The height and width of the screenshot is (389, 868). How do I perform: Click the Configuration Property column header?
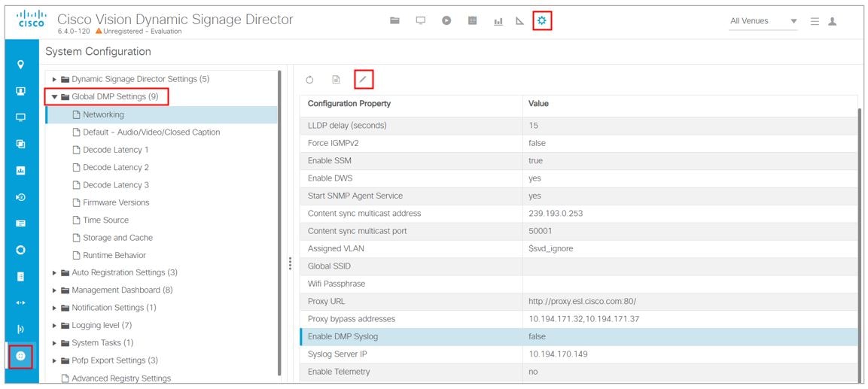click(x=349, y=104)
